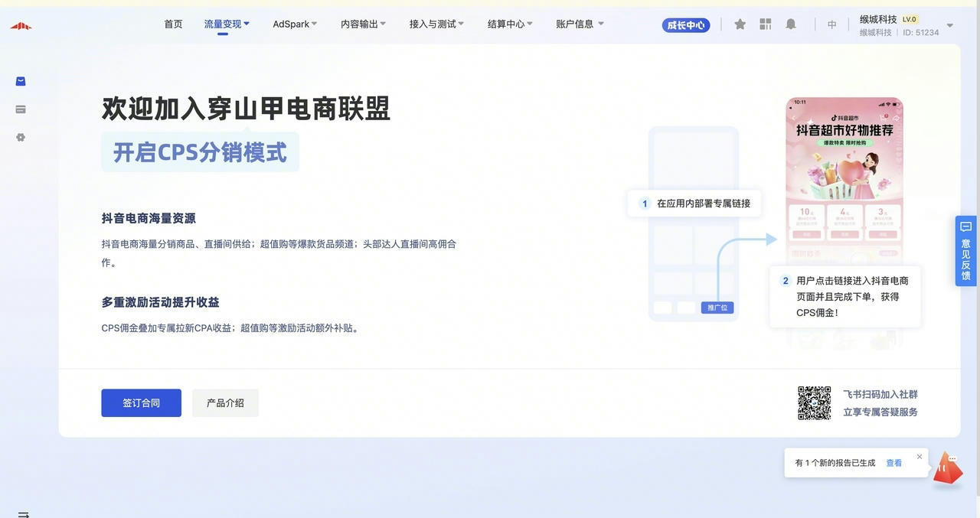Open the notification bell icon

[x=791, y=24]
